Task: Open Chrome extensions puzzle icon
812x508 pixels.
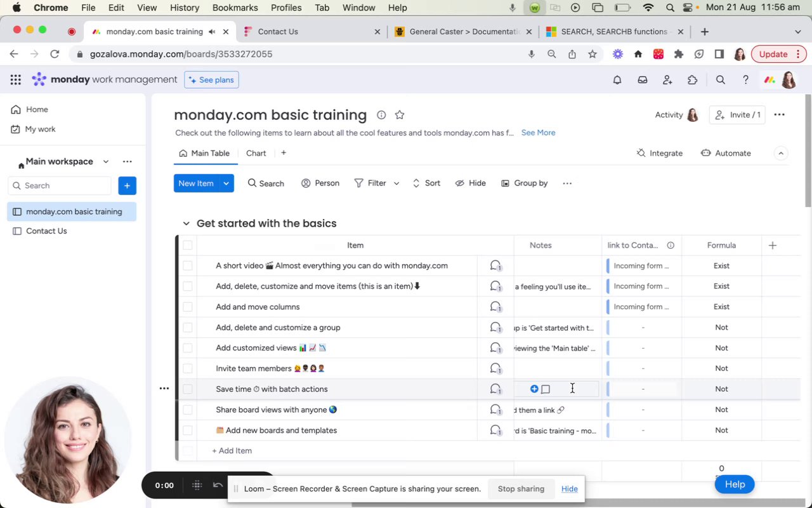Action: click(679, 54)
